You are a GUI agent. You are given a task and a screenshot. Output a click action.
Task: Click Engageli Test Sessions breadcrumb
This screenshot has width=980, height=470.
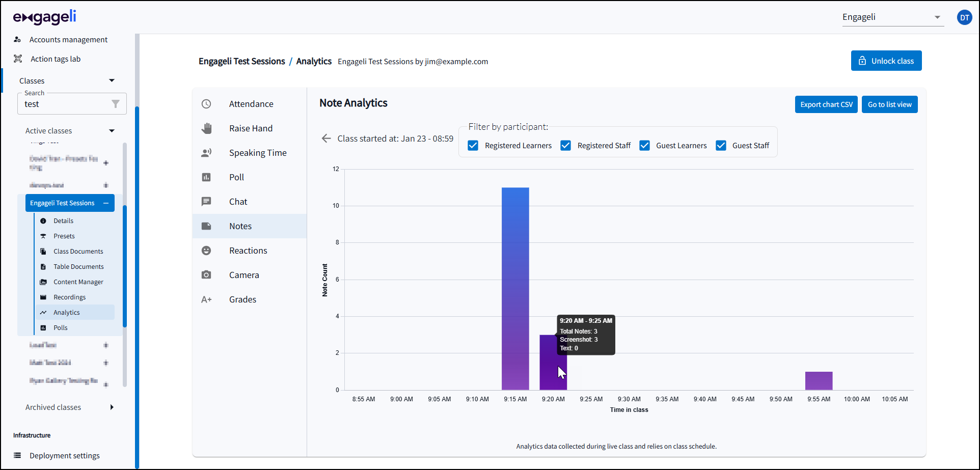tap(242, 61)
